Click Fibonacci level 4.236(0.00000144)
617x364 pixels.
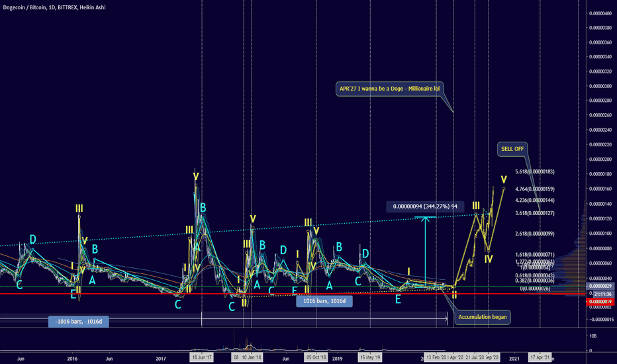pyautogui.click(x=535, y=201)
